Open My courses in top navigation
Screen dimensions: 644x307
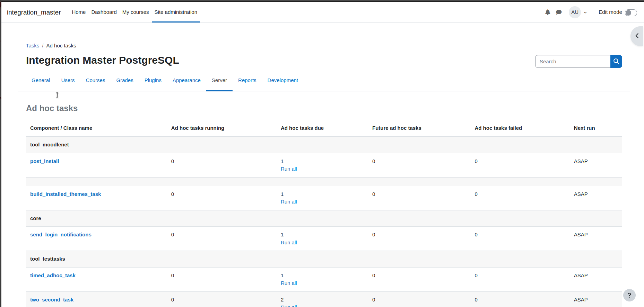point(136,12)
